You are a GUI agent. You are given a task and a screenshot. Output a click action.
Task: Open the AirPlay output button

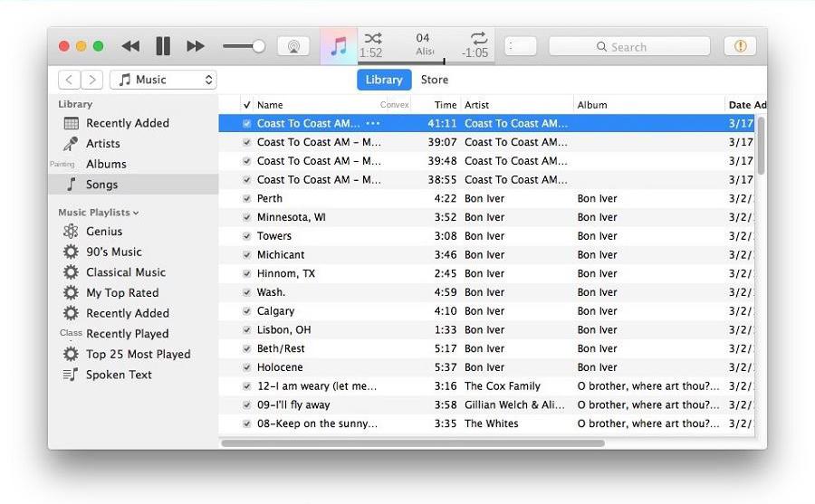(292, 46)
